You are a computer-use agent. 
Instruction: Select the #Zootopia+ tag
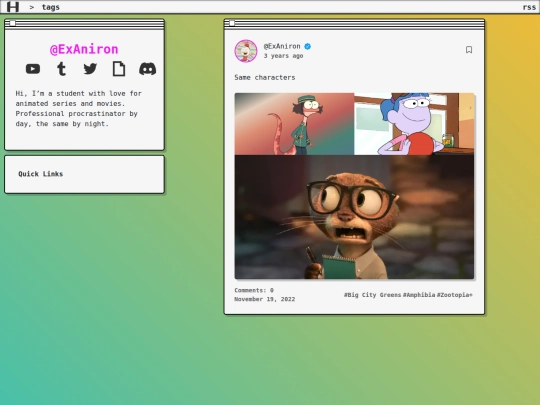(x=455, y=295)
